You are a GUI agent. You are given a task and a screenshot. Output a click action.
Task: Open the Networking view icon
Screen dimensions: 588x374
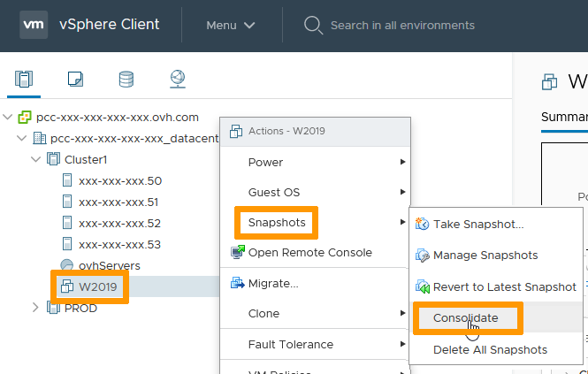pyautogui.click(x=177, y=80)
